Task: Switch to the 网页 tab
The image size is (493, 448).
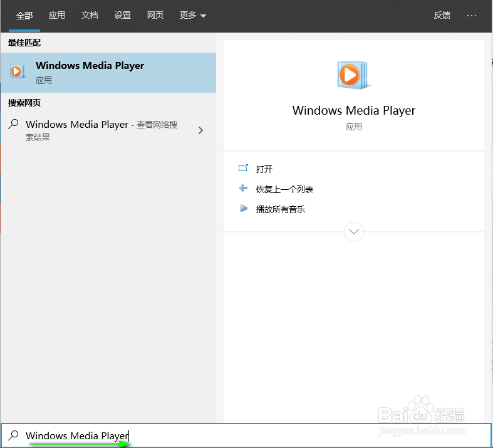Action: coord(155,15)
